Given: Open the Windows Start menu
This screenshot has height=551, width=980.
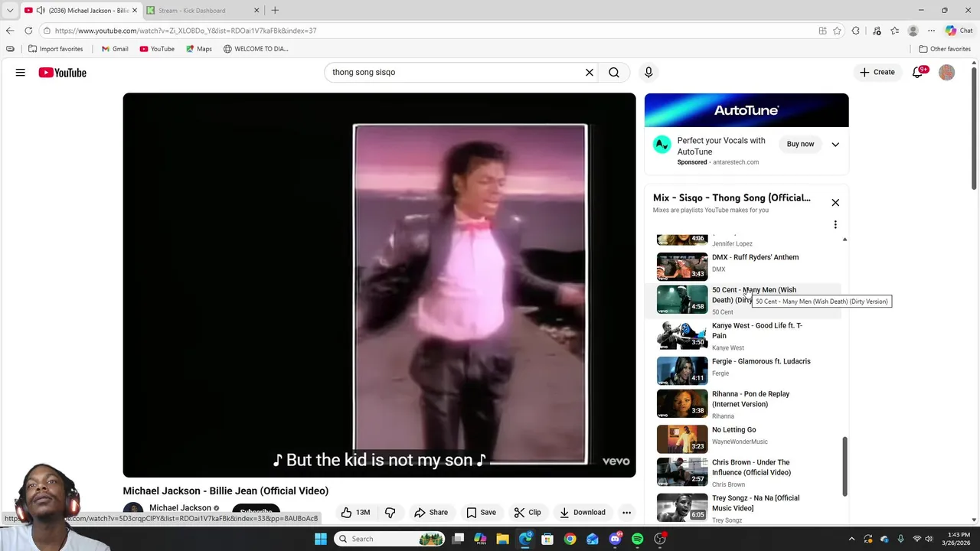Looking at the screenshot, I should [x=321, y=539].
